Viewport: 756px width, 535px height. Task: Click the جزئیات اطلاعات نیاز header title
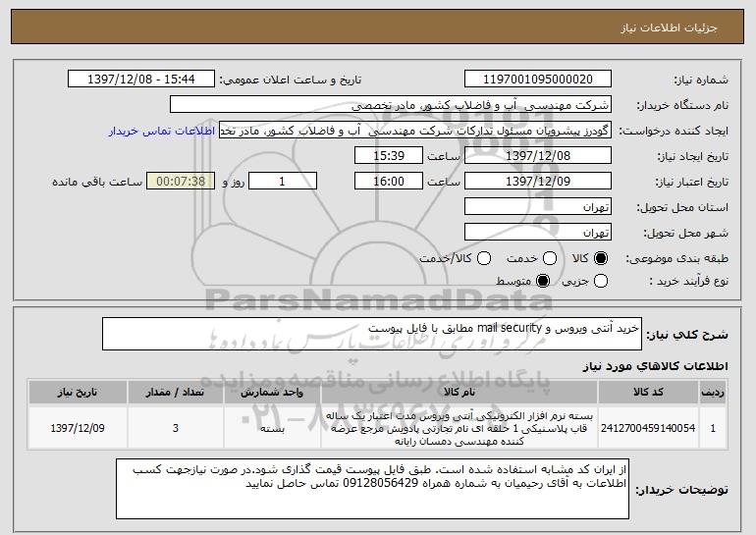pyautogui.click(x=669, y=27)
